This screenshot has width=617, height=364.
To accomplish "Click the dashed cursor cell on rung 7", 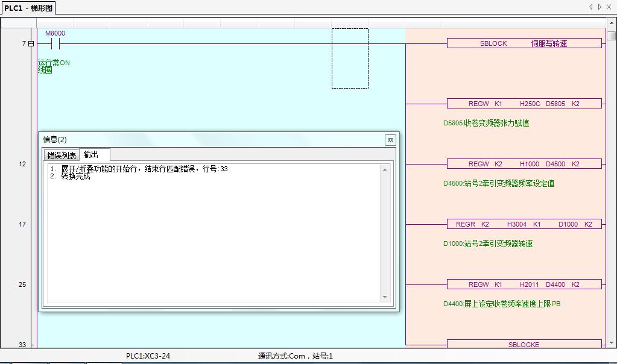I will tap(350, 58).
